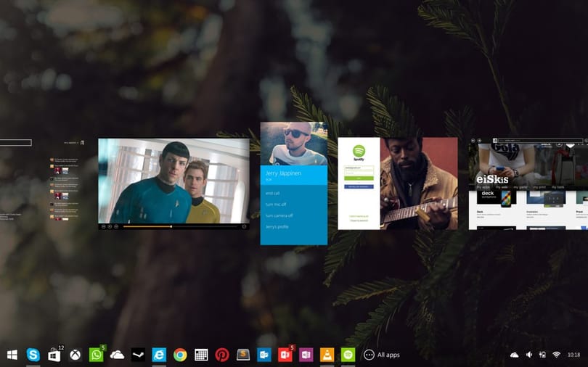Click 'end call' in Skype window
Image resolution: width=588 pixels, height=367 pixels.
[273, 193]
